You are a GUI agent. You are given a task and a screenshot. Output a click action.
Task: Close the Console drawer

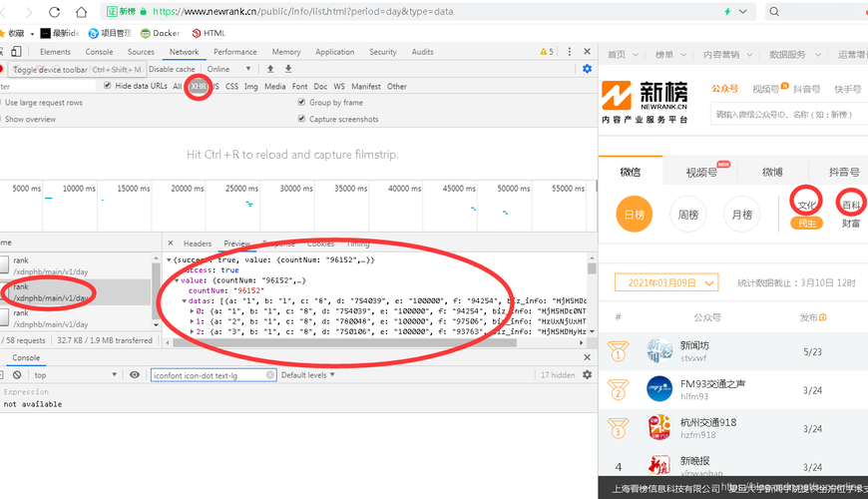587,357
